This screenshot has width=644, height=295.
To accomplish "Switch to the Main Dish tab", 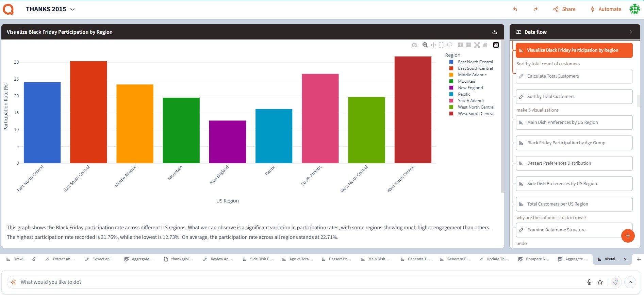I will tap(376, 259).
